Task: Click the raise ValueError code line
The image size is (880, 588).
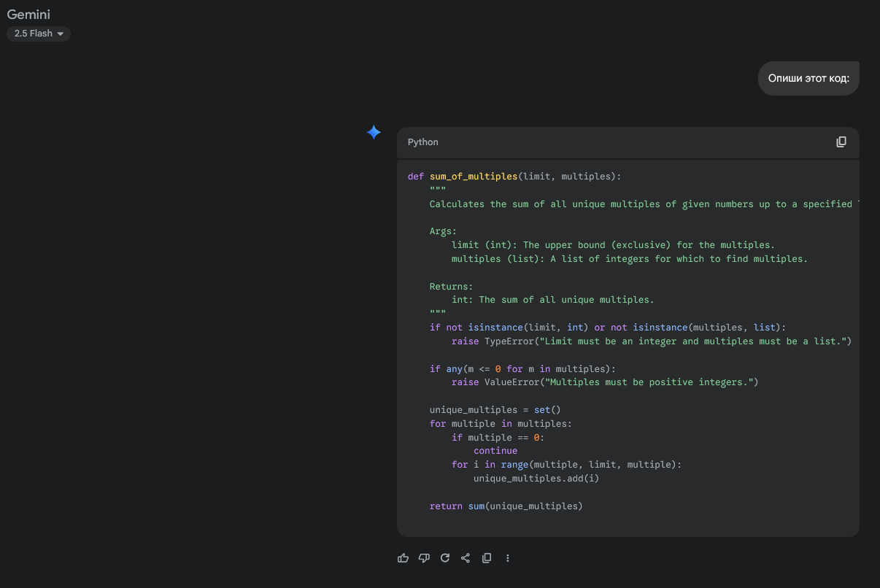Action: [604, 382]
